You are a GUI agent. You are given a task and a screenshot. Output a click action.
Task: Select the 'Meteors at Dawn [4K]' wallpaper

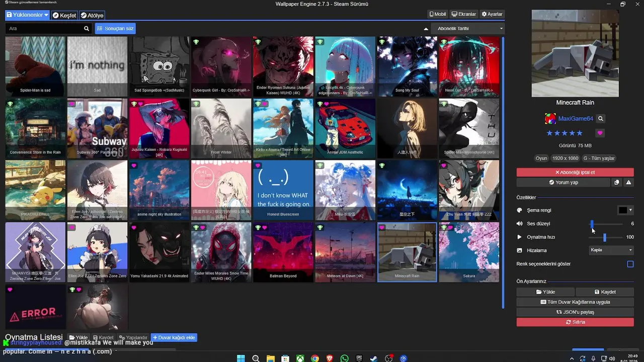(345, 252)
